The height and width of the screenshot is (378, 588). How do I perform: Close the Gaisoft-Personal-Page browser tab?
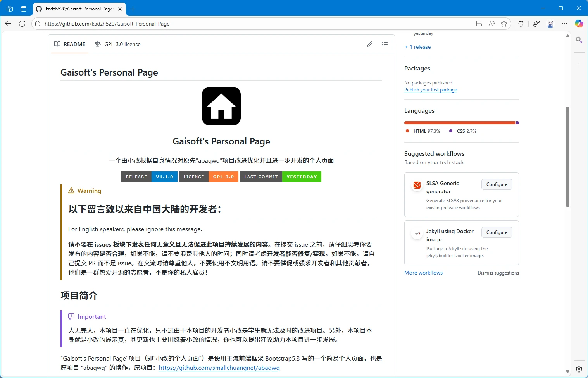[x=120, y=9]
